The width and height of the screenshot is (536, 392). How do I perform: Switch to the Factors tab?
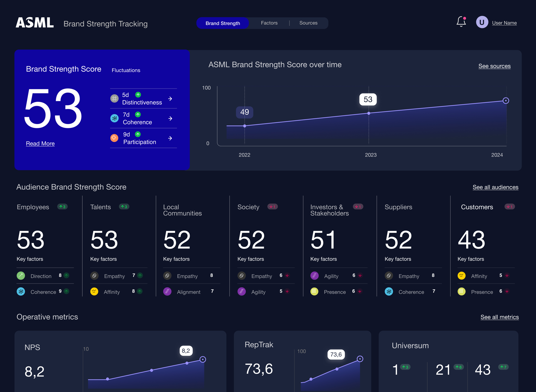tap(269, 23)
